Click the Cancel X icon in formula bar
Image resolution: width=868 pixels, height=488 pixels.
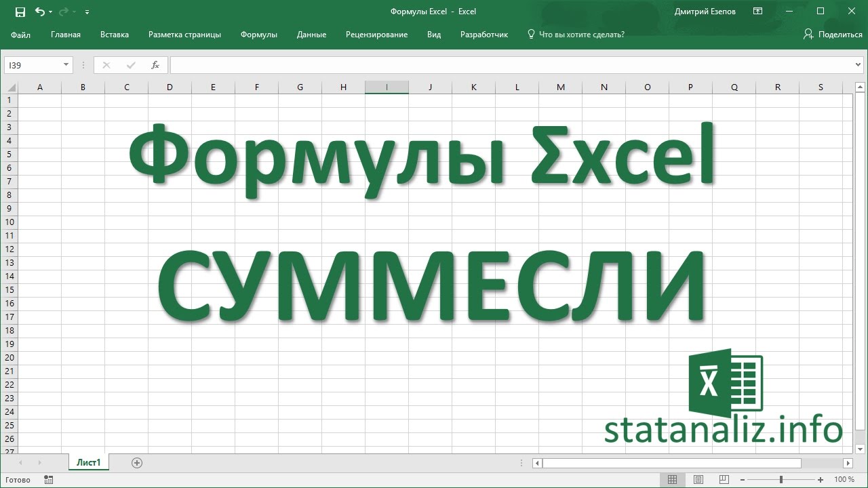click(x=106, y=65)
